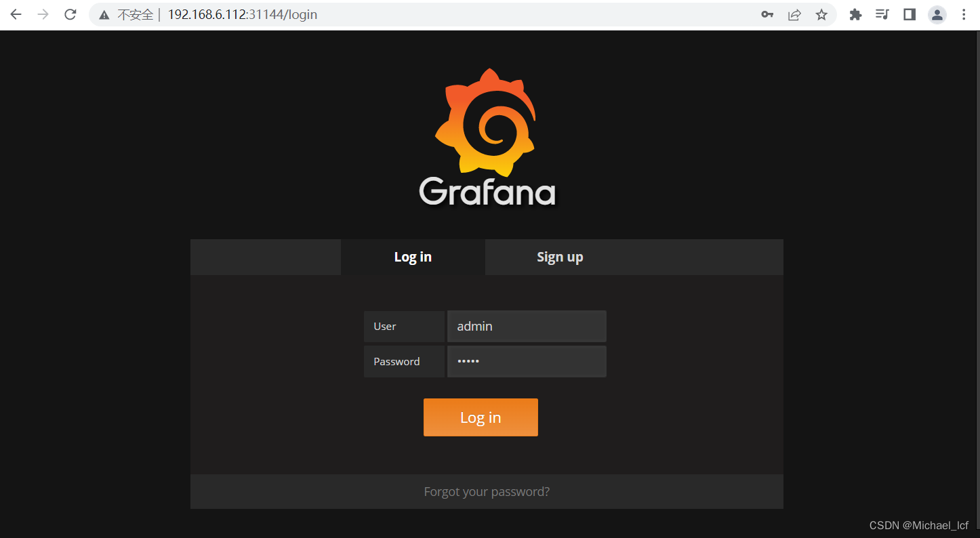Click the orange Log in button
Image resolution: width=980 pixels, height=538 pixels.
click(x=481, y=417)
